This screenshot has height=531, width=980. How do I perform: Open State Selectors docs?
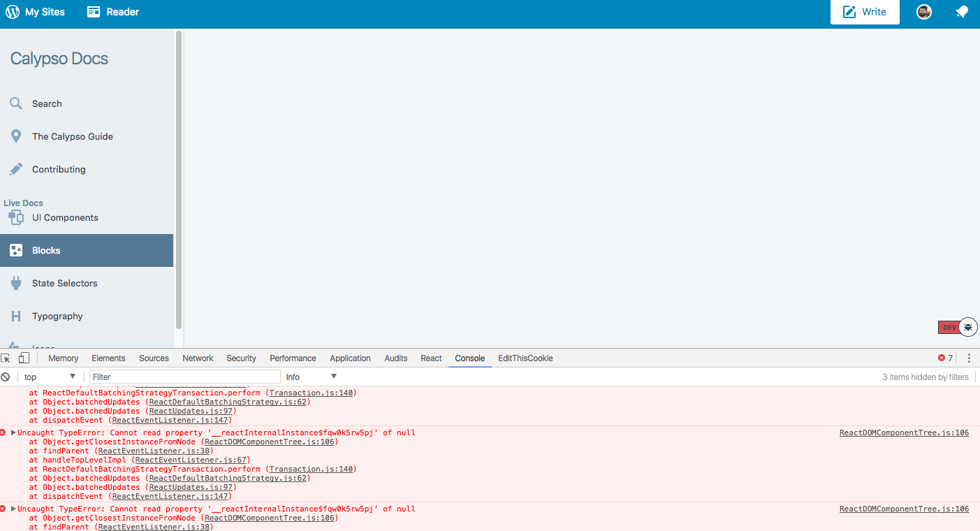pos(87,283)
